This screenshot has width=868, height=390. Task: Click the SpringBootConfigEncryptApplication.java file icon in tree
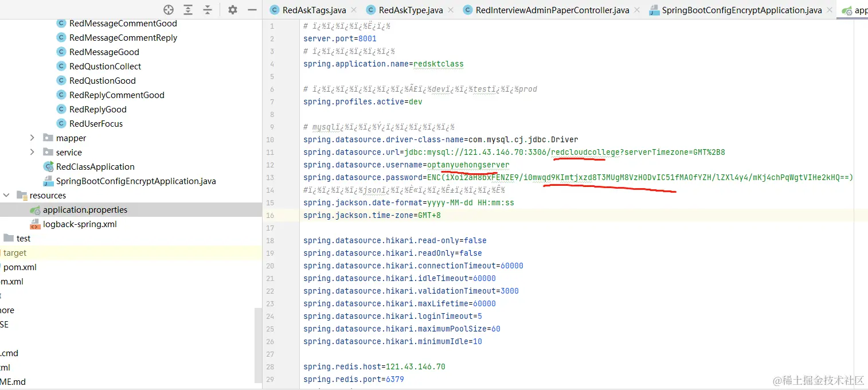pyautogui.click(x=49, y=181)
